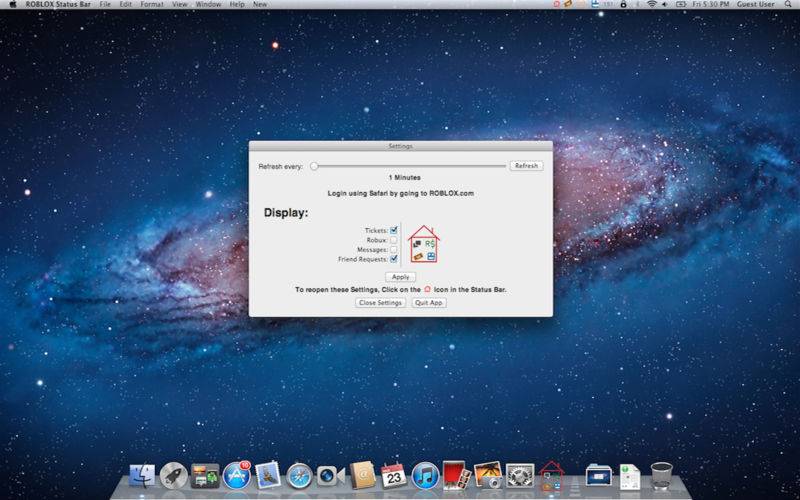Click the Apply button
The height and width of the screenshot is (500, 800).
point(401,277)
